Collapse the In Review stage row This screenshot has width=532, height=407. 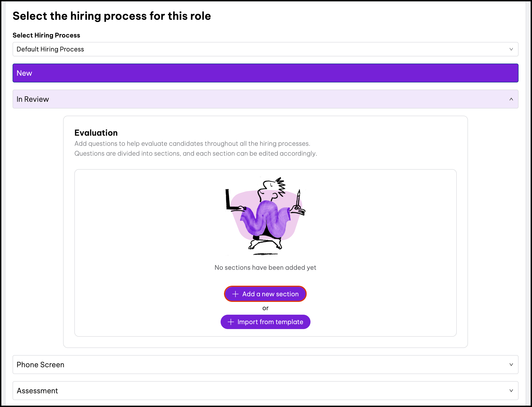(266, 99)
